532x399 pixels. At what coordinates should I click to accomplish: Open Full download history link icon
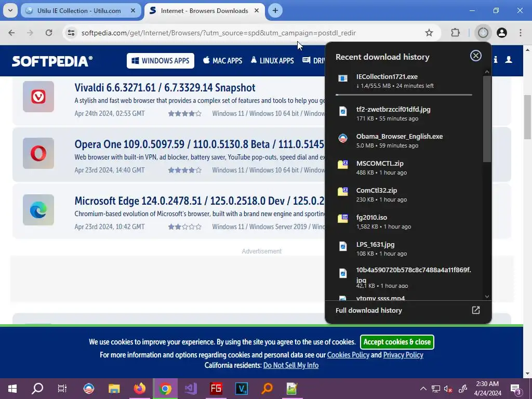pos(476,310)
